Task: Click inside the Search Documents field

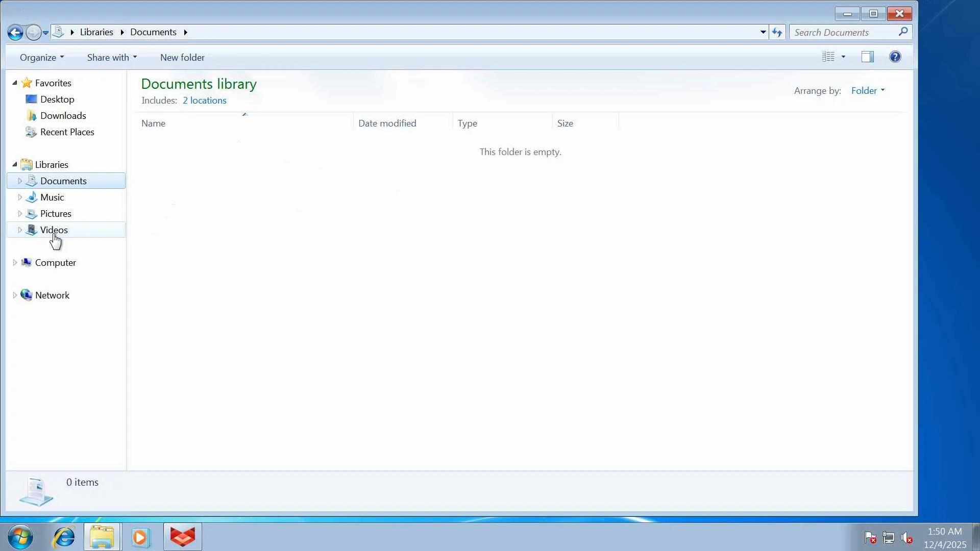Action: (842, 33)
